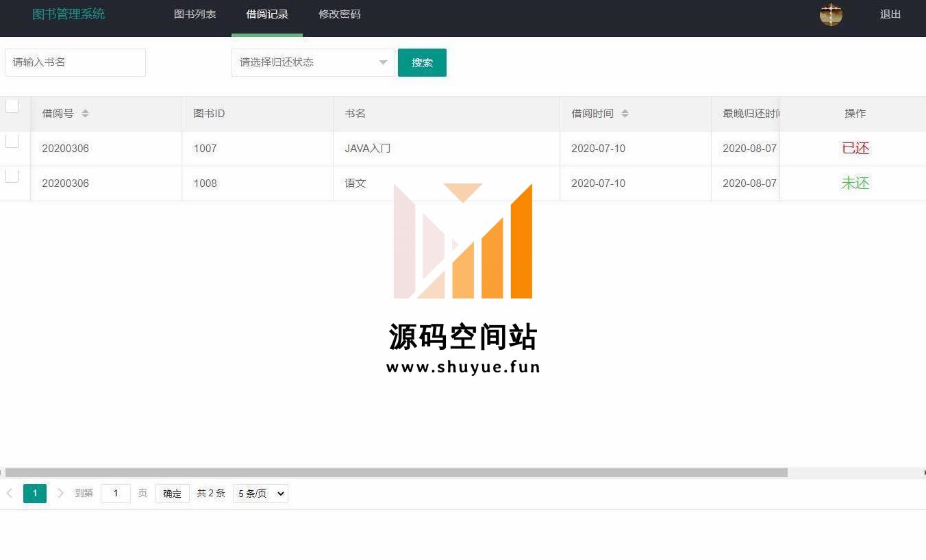Click 2020-08-07 in the 语文 row
This screenshot has width=926, height=560.
749,183
